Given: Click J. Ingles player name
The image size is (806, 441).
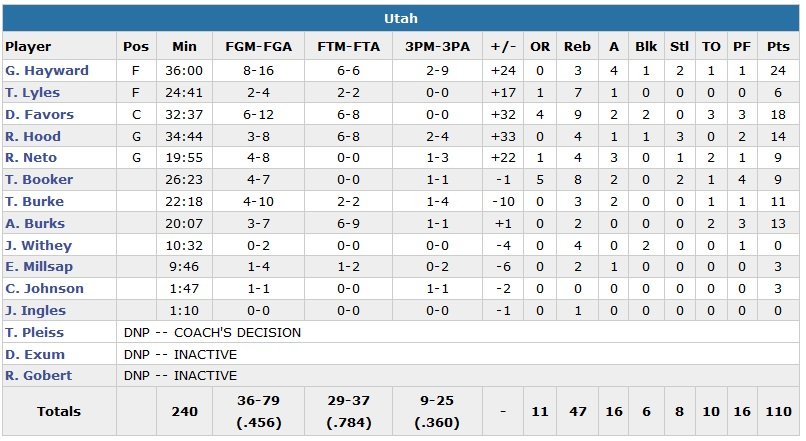Looking at the screenshot, I should [x=35, y=311].
